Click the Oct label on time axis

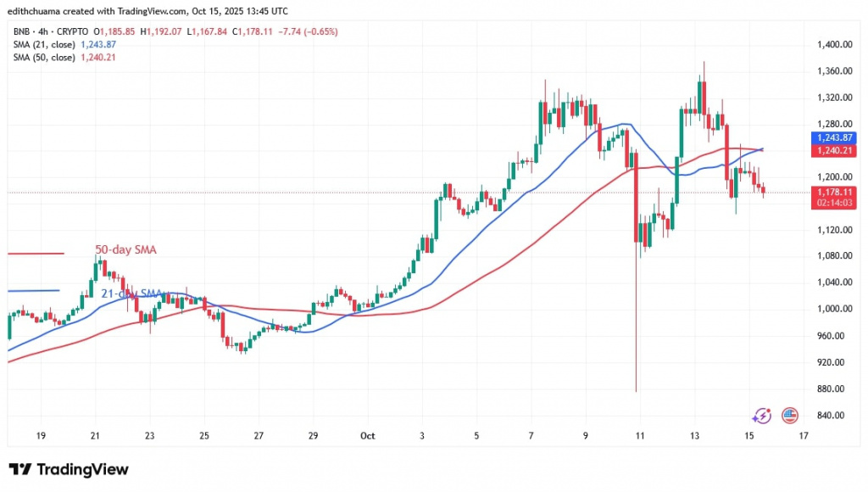pos(369,436)
